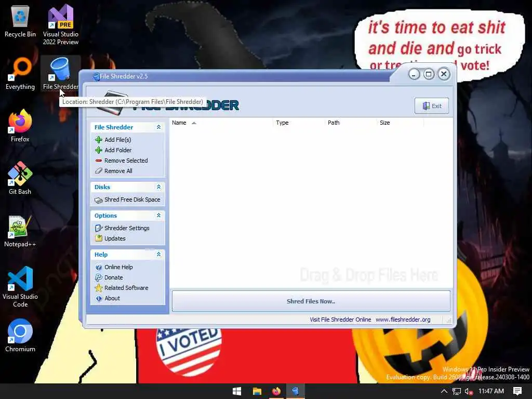Click the Related Software label

(x=126, y=288)
